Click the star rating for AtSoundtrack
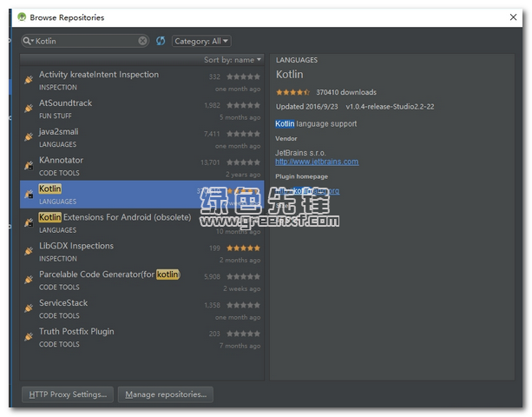This screenshot has height=417, width=532. [x=243, y=105]
